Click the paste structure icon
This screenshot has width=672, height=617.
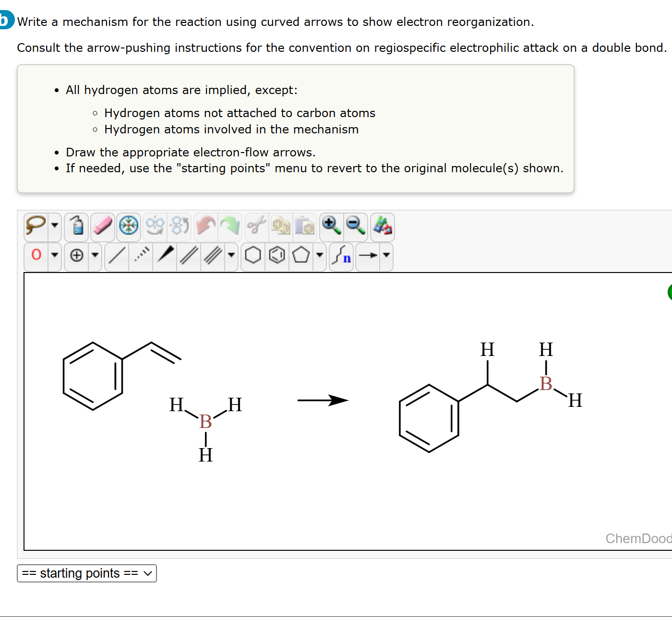click(304, 225)
